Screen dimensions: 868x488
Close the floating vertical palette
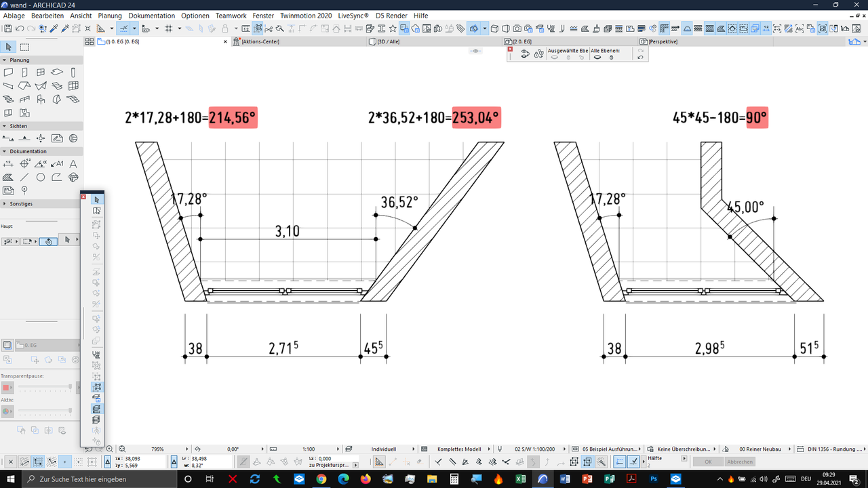coord(83,197)
